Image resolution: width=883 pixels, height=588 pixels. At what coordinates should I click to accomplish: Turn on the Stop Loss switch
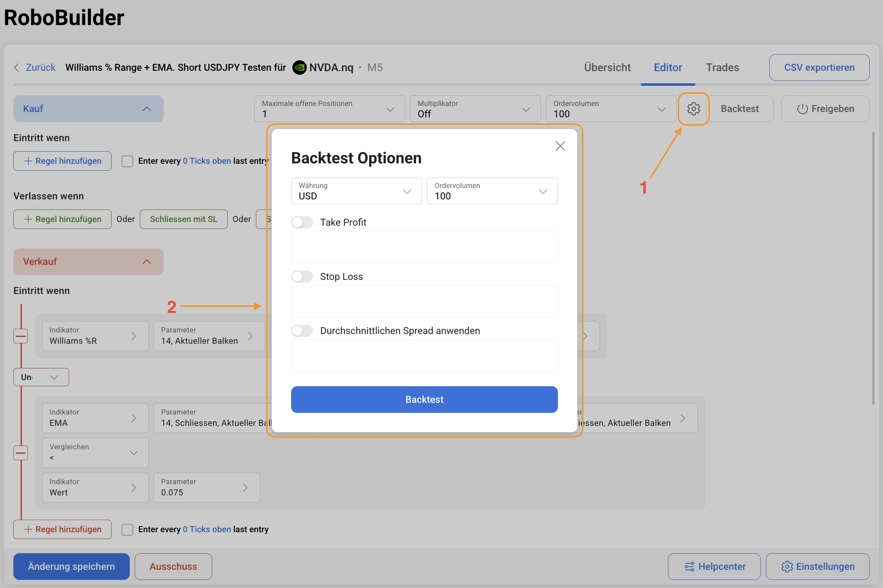pyautogui.click(x=302, y=277)
